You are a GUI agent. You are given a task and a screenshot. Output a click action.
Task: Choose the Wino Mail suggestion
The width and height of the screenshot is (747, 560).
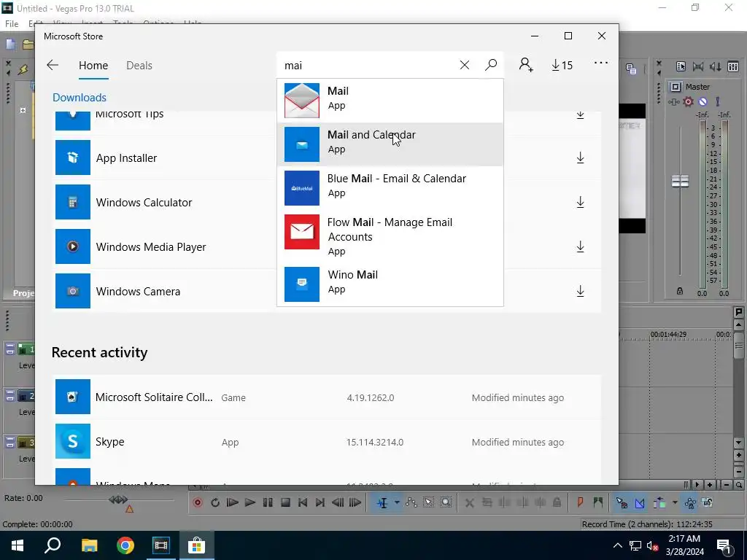click(390, 284)
